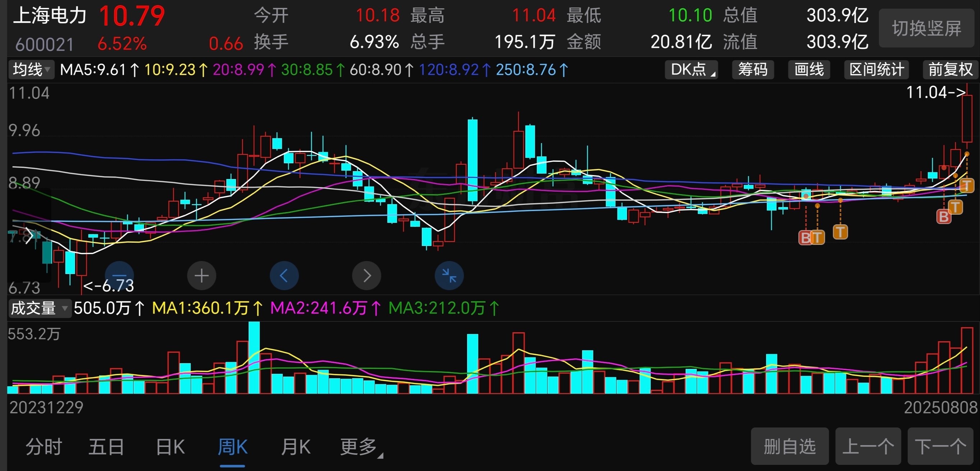The height and width of the screenshot is (471, 980).
Task: Tap the lowest red B signal marker
Action: point(805,238)
